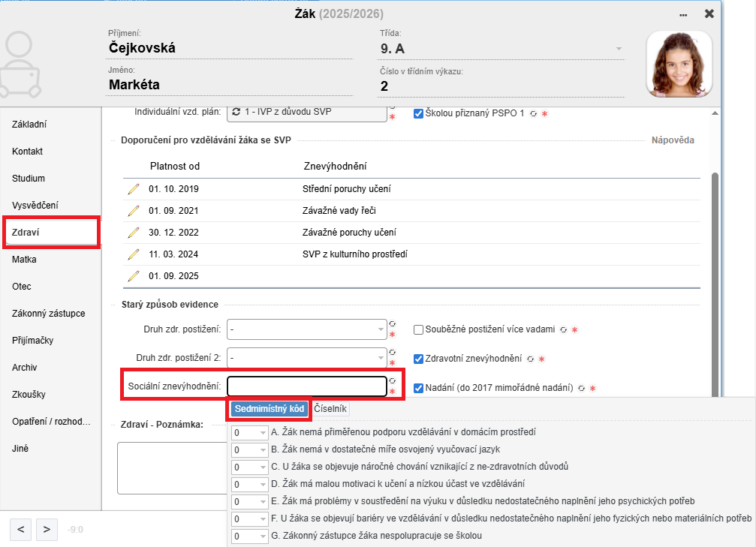
Task: Uncheck Školou přiznaný PSPO 1 checkbox
Action: click(419, 113)
